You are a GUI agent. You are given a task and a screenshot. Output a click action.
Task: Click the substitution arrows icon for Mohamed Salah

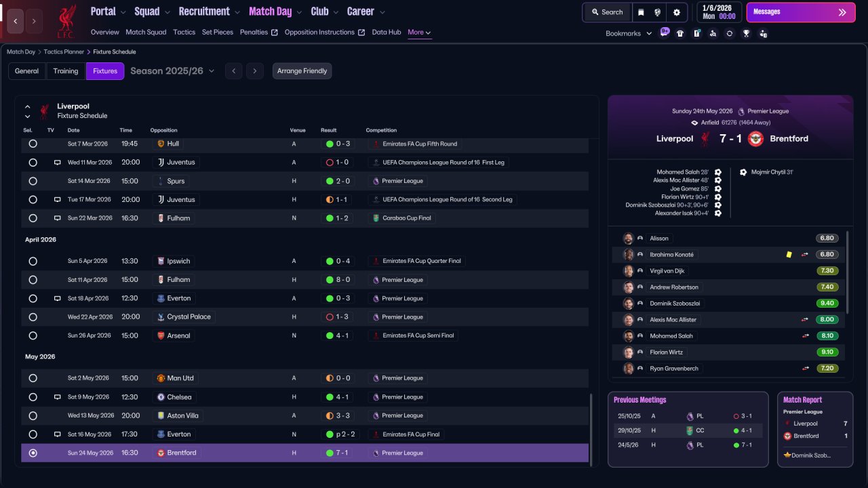click(805, 336)
